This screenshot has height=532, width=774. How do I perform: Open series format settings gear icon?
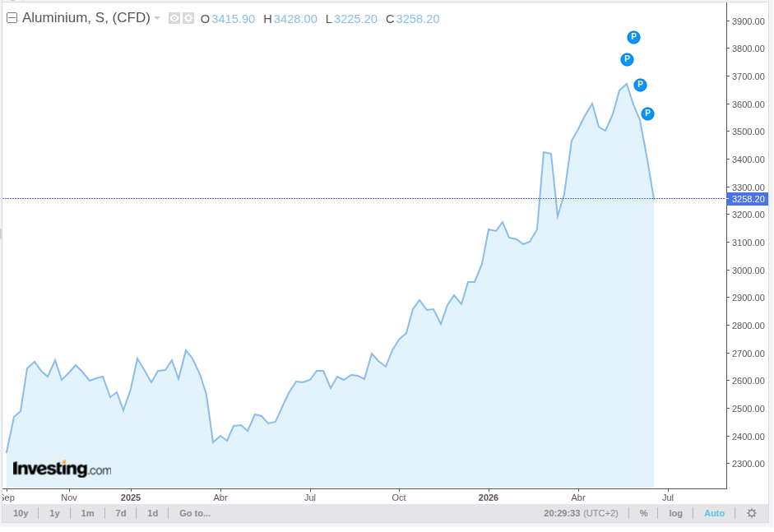point(188,19)
